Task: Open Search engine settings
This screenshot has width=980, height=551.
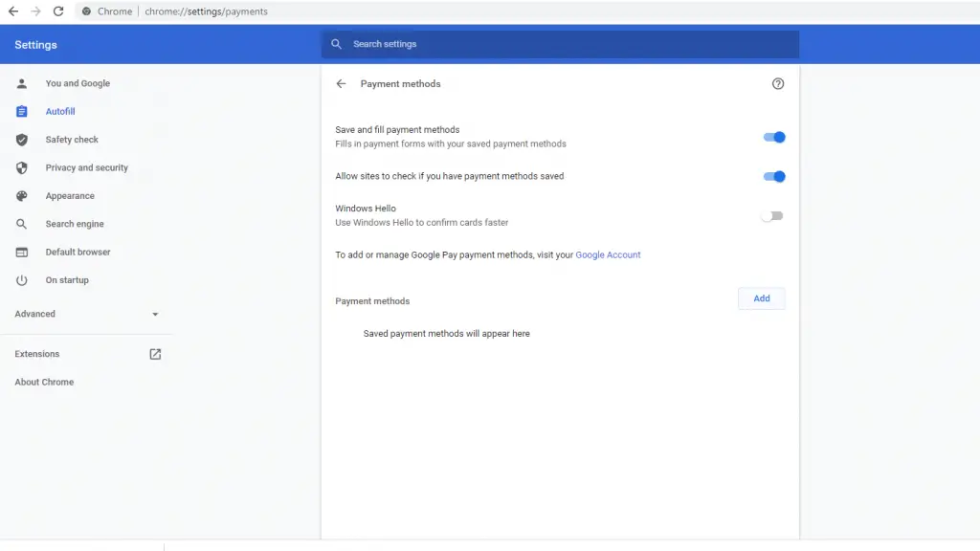Action: [x=75, y=224]
